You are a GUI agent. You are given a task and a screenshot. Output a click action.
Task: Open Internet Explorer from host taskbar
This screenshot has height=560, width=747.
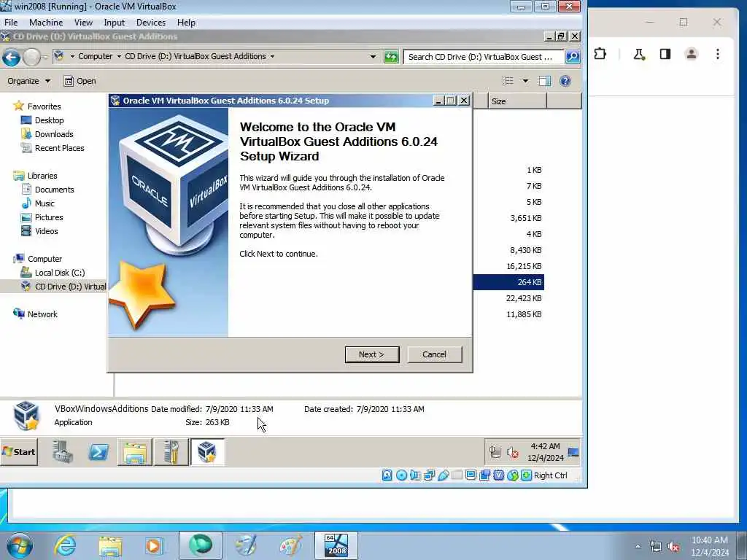[x=65, y=545]
